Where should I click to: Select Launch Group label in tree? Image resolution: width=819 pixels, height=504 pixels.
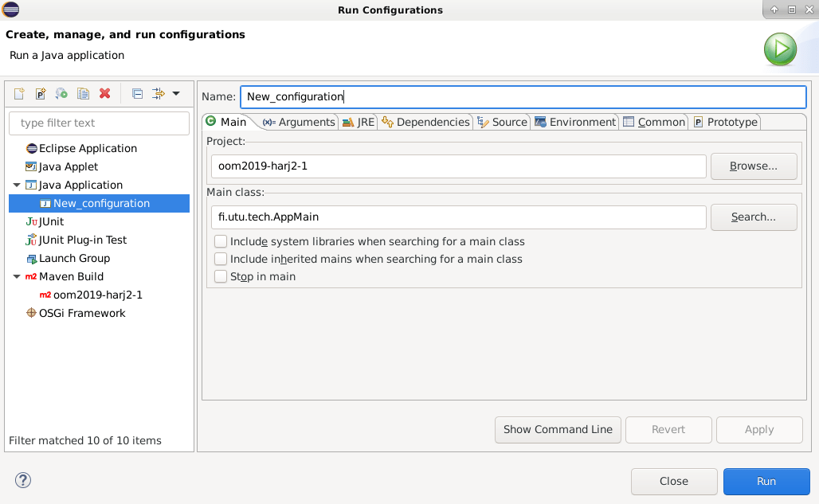(75, 258)
